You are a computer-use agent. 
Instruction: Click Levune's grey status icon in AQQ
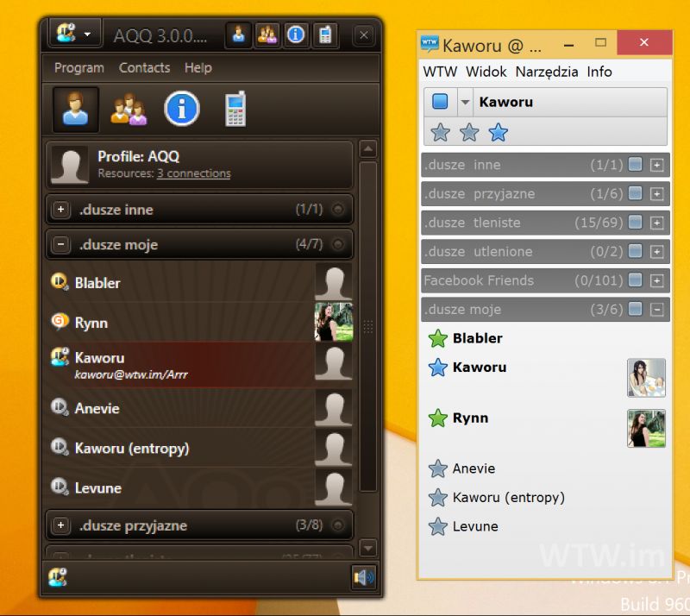tap(60, 487)
